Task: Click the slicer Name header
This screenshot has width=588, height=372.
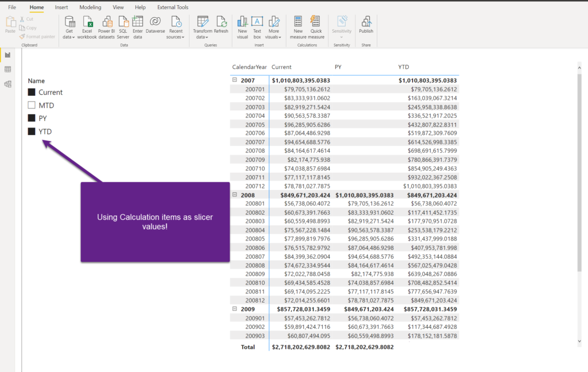Action: [x=36, y=81]
